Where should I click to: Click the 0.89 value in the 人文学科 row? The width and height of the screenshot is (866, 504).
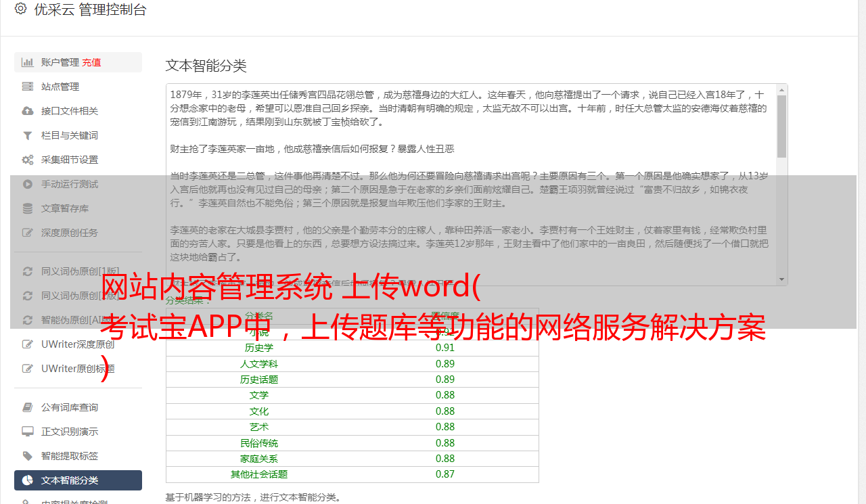(445, 364)
